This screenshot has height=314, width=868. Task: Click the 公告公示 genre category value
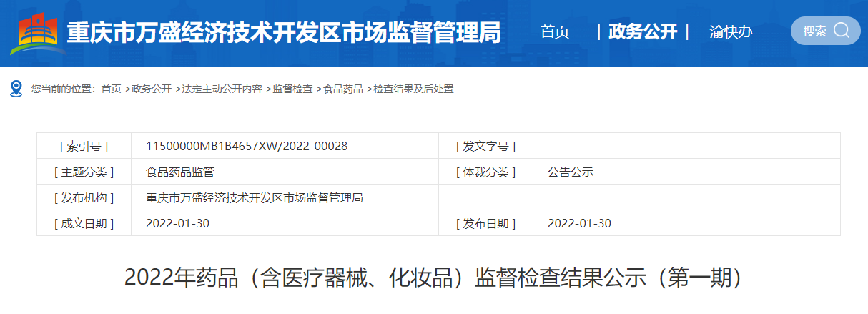click(571, 172)
